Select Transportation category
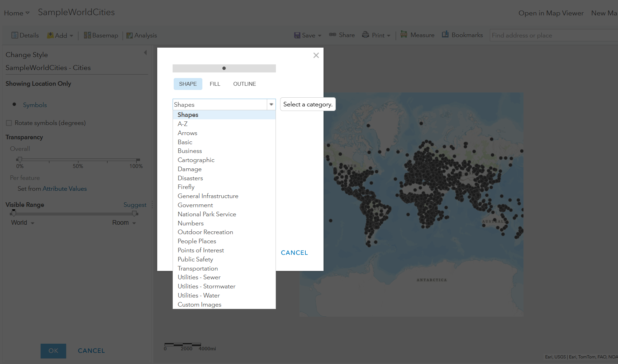 tap(224, 268)
